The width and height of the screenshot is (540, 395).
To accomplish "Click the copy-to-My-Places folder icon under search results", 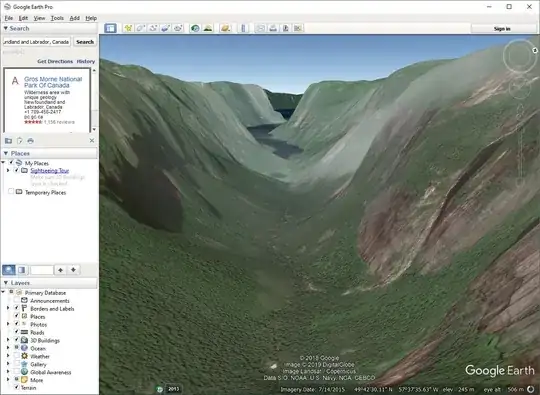I will point(9,141).
